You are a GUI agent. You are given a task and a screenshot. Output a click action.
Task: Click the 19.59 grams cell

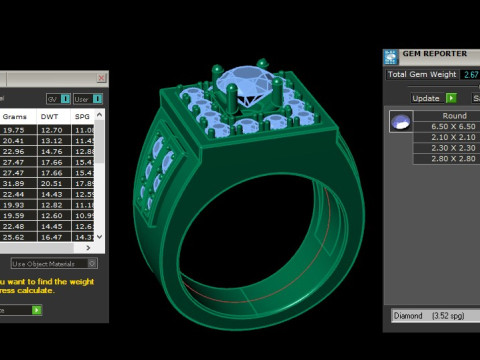[18, 216]
